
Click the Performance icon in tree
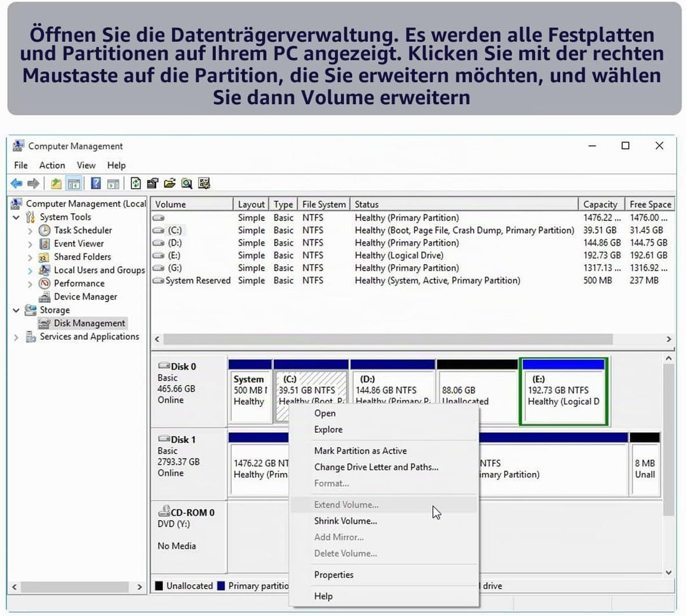pos(44,283)
